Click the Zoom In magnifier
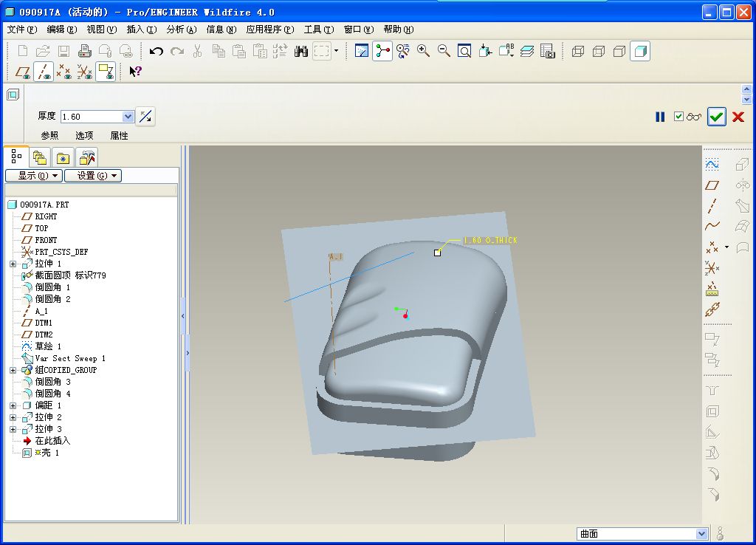 423,51
